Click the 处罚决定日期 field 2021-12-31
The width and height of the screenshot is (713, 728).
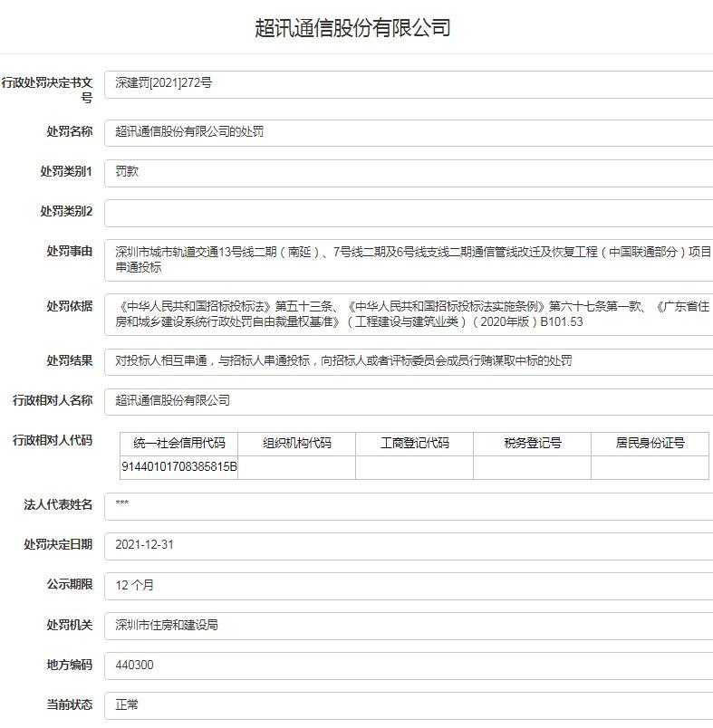tap(409, 546)
